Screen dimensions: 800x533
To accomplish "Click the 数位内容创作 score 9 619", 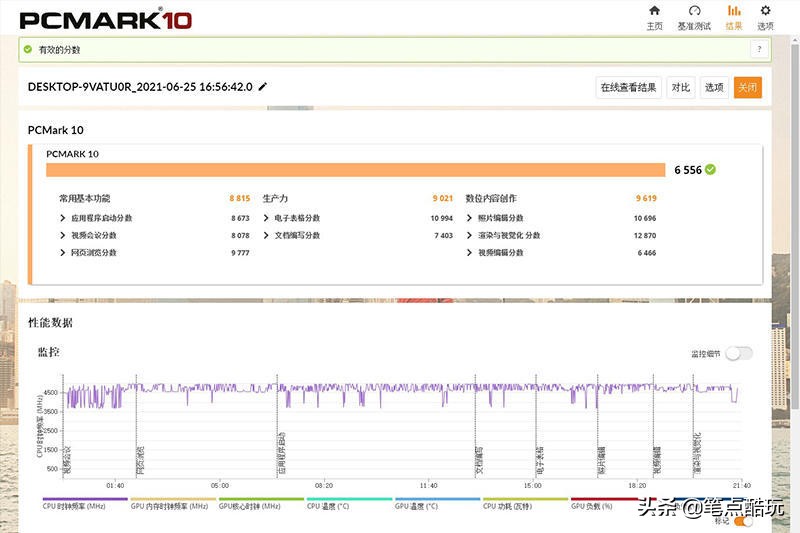I will [x=646, y=198].
